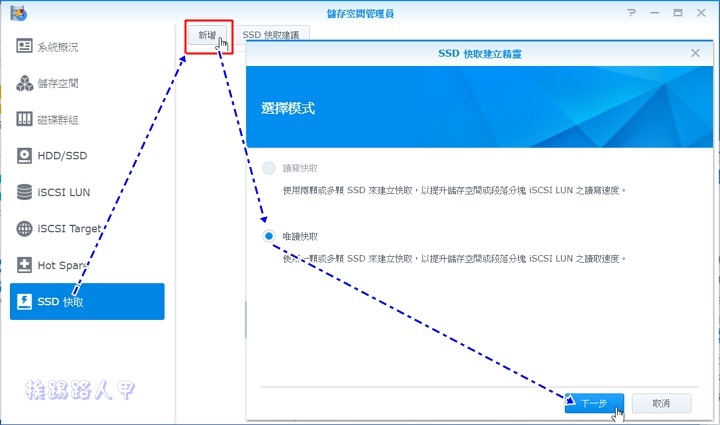Screen dimensions: 720x425
Task: Click the 選擇模式 heading text
Action: (288, 108)
